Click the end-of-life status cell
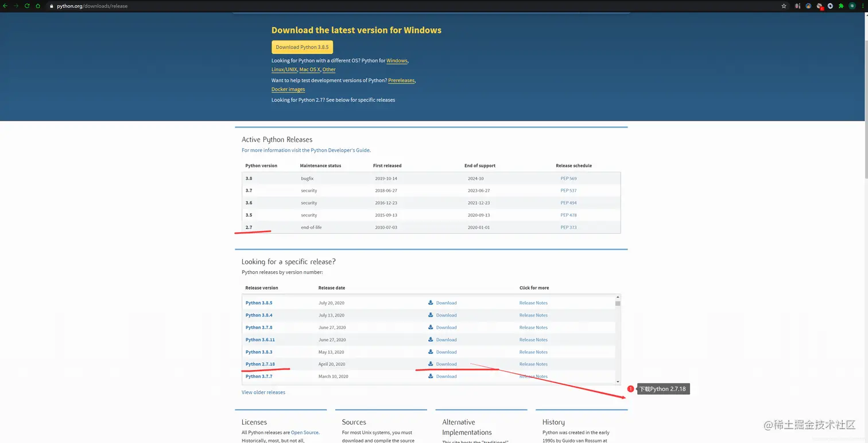 pyautogui.click(x=311, y=228)
